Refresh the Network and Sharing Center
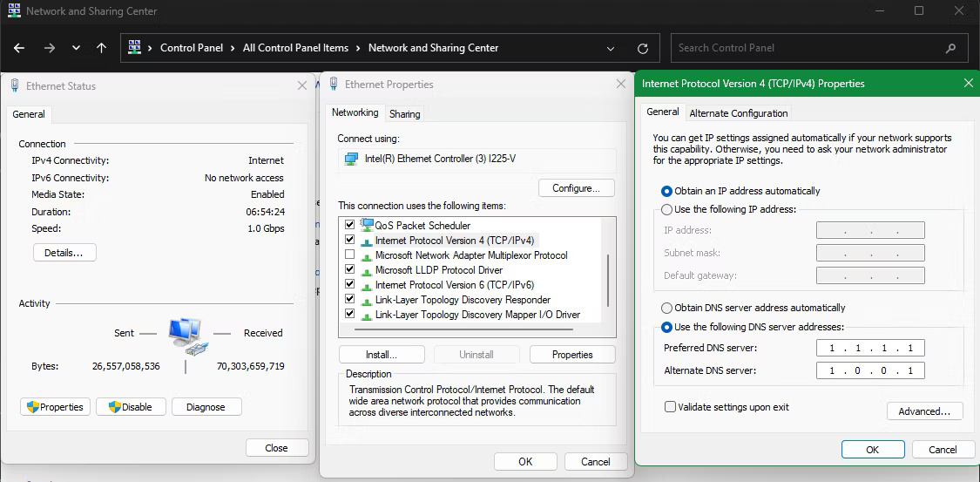 [x=642, y=48]
